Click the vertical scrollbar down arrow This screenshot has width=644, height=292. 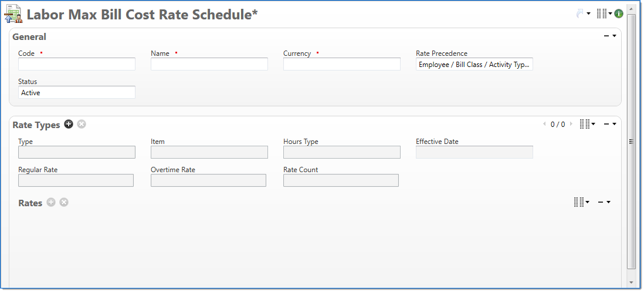(x=631, y=283)
